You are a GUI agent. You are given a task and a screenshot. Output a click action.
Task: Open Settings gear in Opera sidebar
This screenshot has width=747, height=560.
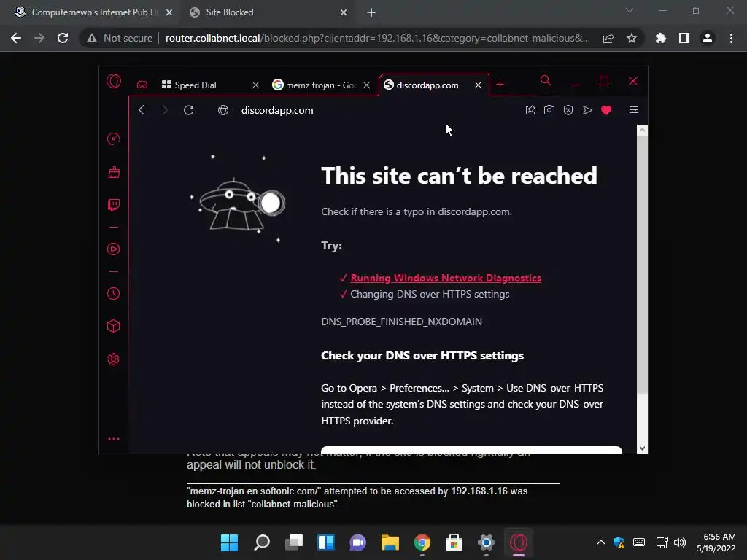coord(113,359)
